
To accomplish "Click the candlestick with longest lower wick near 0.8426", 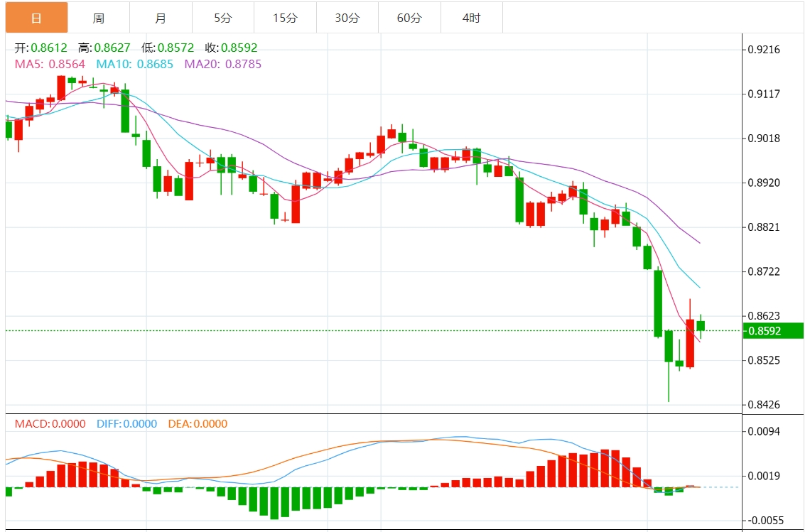I will tap(669, 366).
